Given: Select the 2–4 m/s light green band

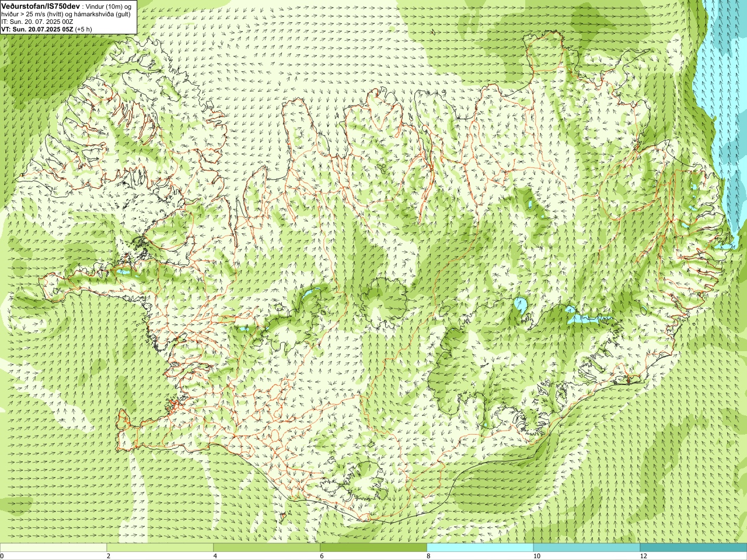Looking at the screenshot, I should (x=160, y=548).
